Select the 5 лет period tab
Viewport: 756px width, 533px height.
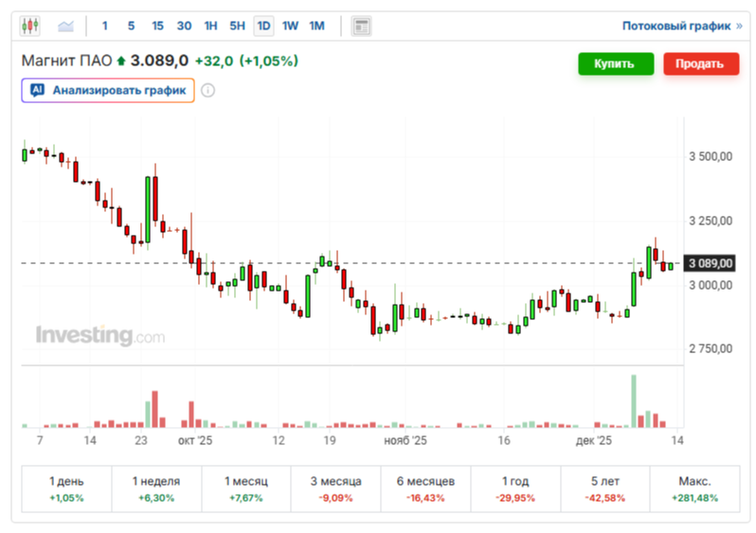point(605,489)
